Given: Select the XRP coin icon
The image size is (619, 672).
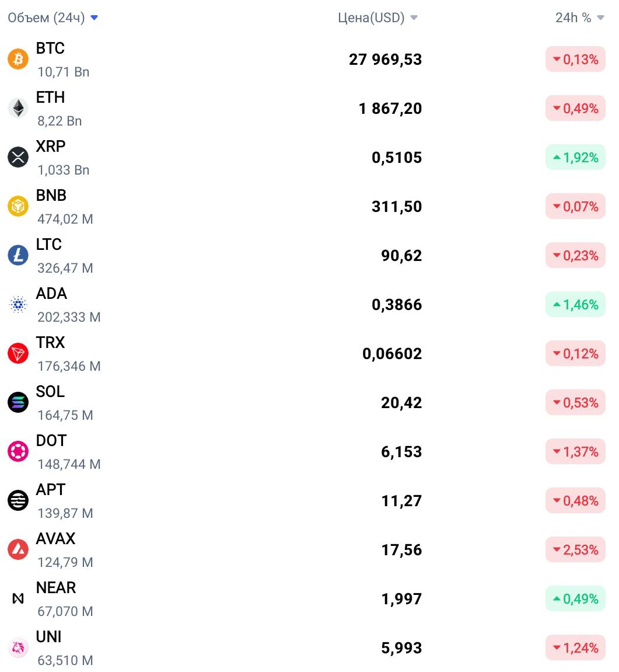Looking at the screenshot, I should tap(18, 157).
